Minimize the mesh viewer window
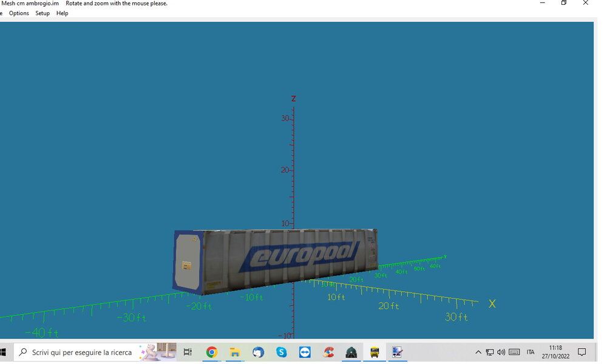Image resolution: width=607 pixels, height=364 pixels. 542,3
